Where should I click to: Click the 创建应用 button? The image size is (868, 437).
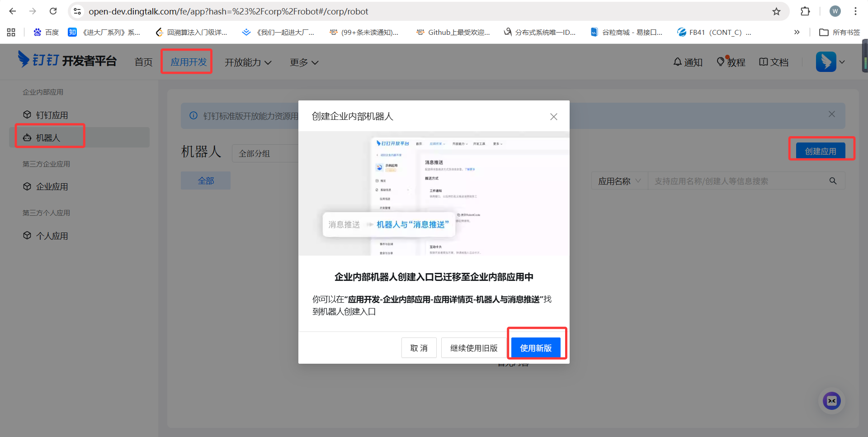click(821, 151)
